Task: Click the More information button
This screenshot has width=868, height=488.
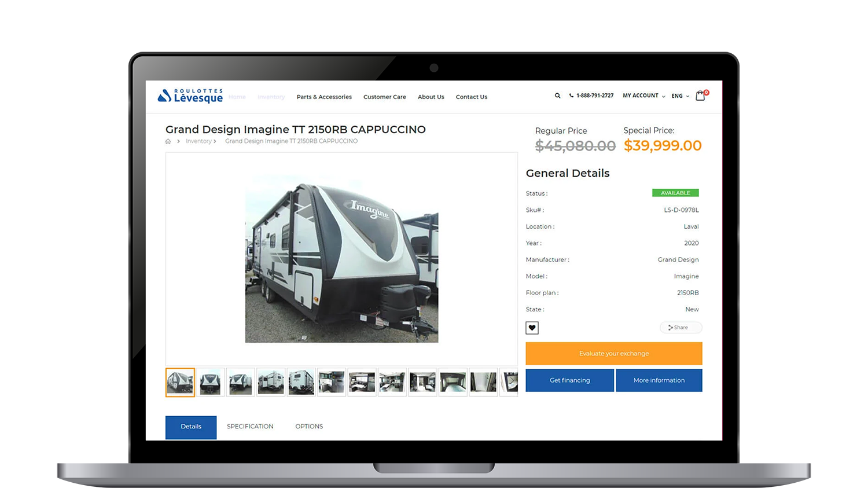Action: coord(659,380)
